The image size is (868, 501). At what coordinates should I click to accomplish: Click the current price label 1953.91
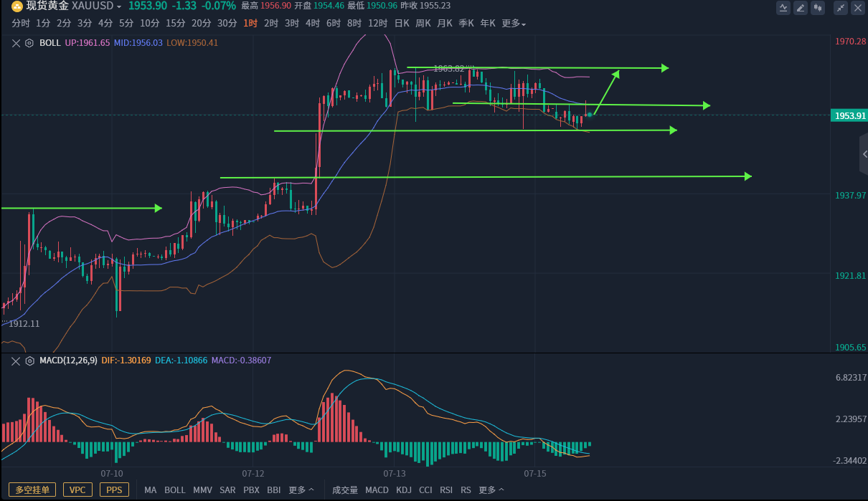click(x=849, y=115)
